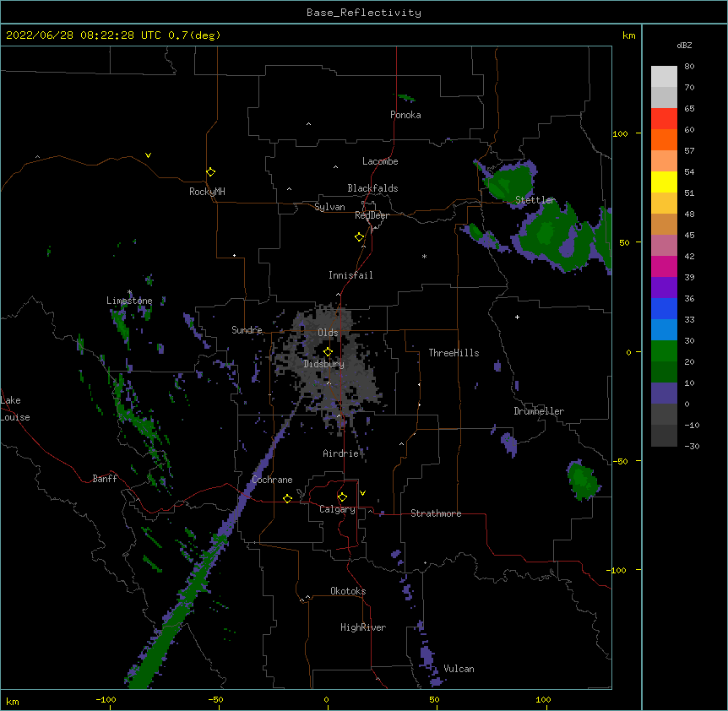The image size is (728, 711).
Task: Click the green 20 dBZ legend swatch
Action: (x=664, y=351)
